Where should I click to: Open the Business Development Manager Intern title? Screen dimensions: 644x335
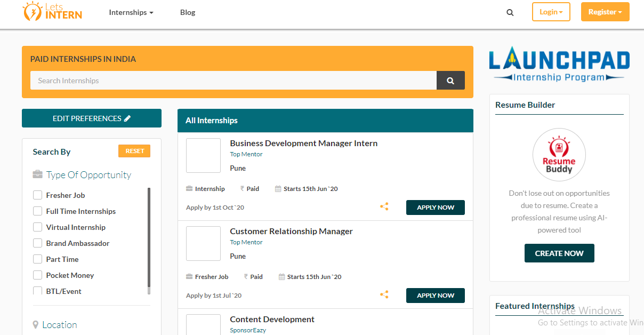click(x=304, y=143)
